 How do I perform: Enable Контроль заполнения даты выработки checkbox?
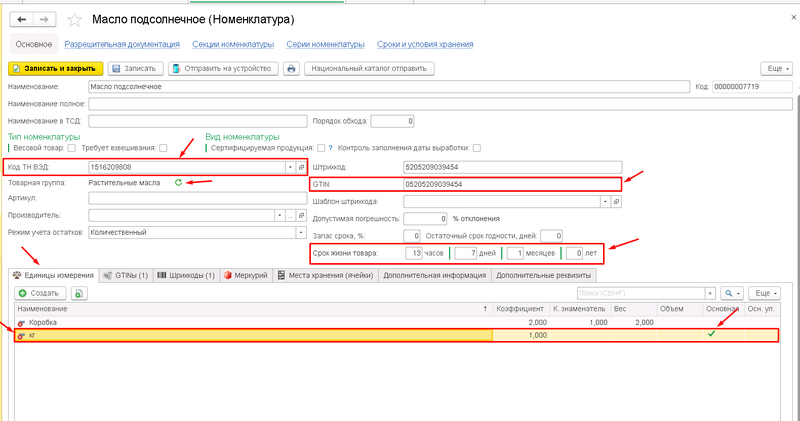coord(477,148)
